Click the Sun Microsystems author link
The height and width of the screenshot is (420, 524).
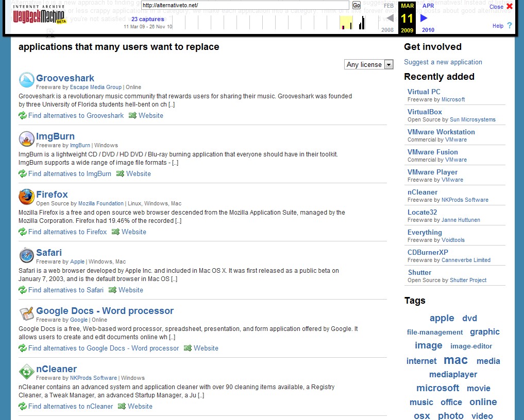(x=472, y=119)
